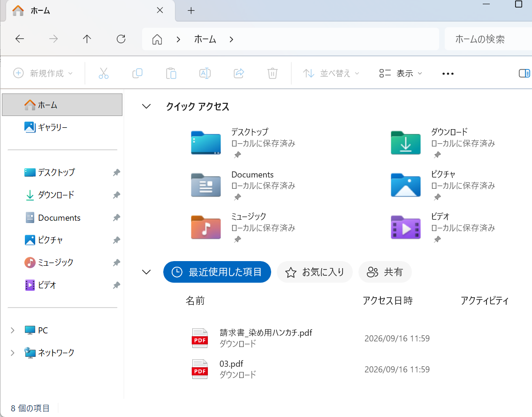The height and width of the screenshot is (417, 532).
Task: Click PDF icon of 03.pdf
Action: 200,369
